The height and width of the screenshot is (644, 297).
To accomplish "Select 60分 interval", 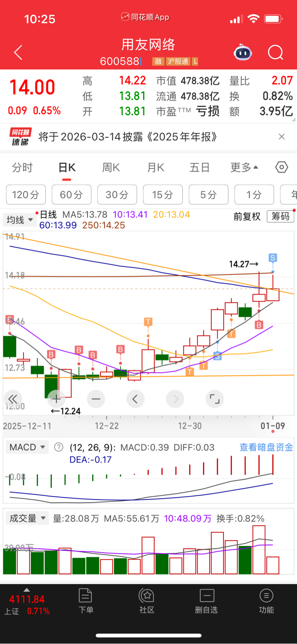I will [x=72, y=194].
